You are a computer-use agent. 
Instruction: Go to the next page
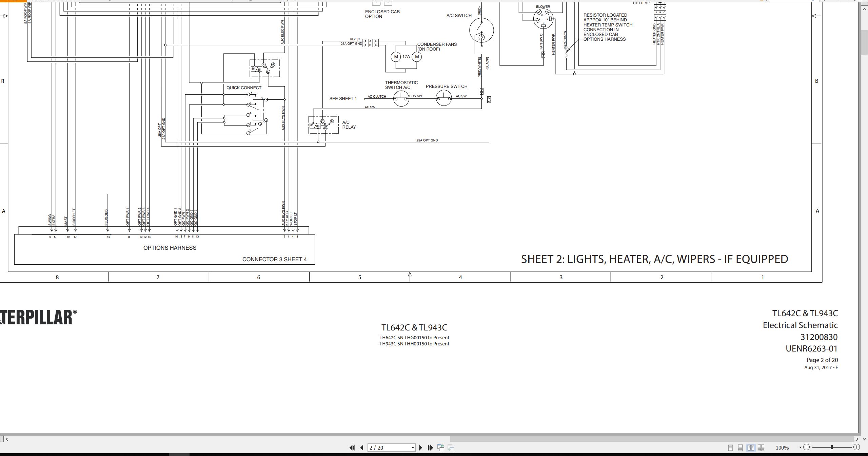(x=421, y=448)
